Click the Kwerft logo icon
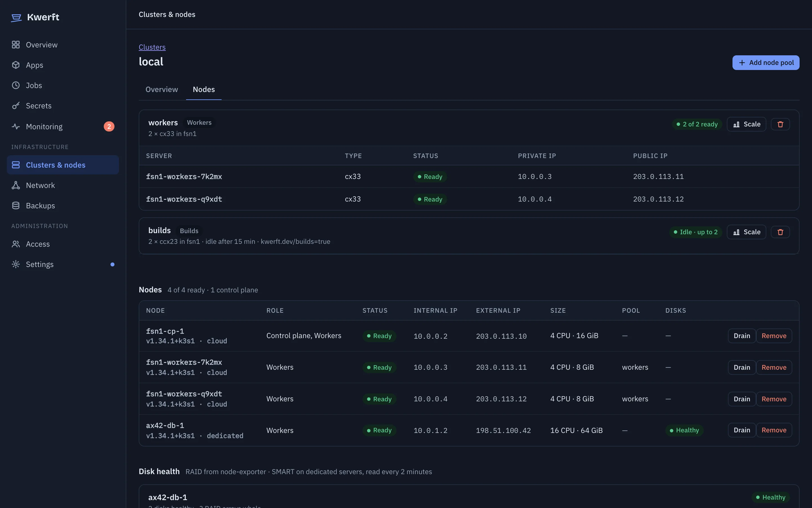The width and height of the screenshot is (812, 508). point(16,17)
